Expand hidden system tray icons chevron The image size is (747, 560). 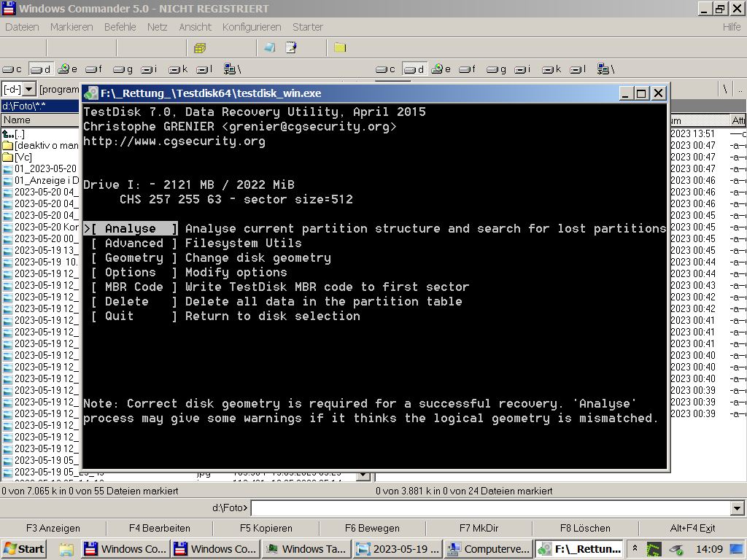pos(635,548)
